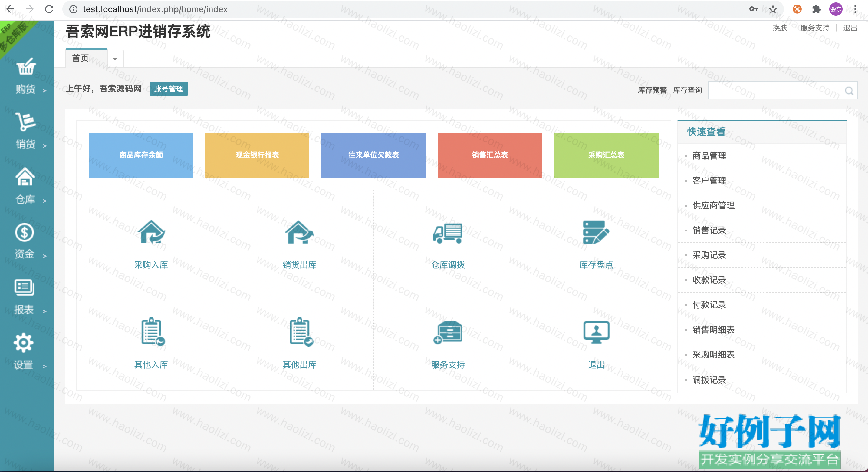Open 换肤 in the top menu

[779, 28]
